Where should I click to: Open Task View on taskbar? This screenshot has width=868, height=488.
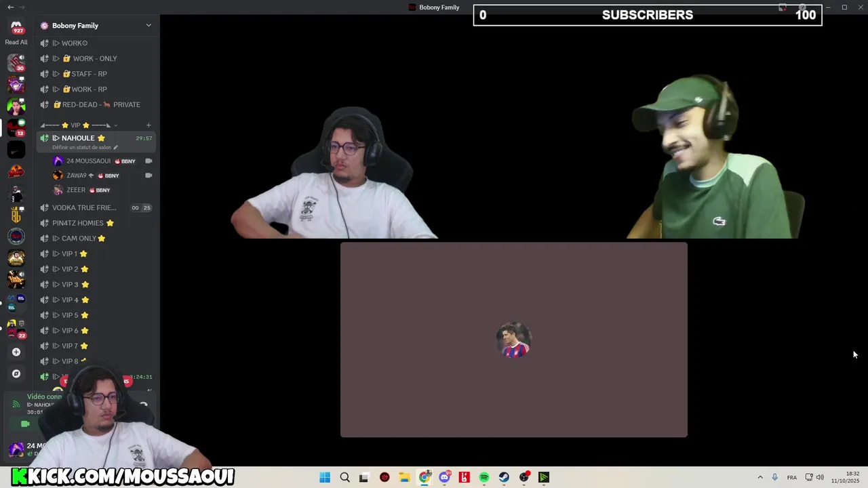(x=364, y=477)
